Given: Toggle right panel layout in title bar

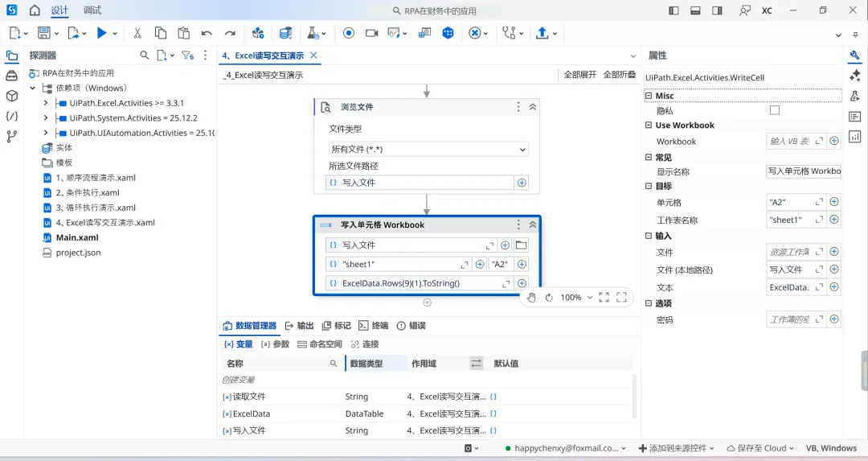Looking at the screenshot, I should 717,10.
